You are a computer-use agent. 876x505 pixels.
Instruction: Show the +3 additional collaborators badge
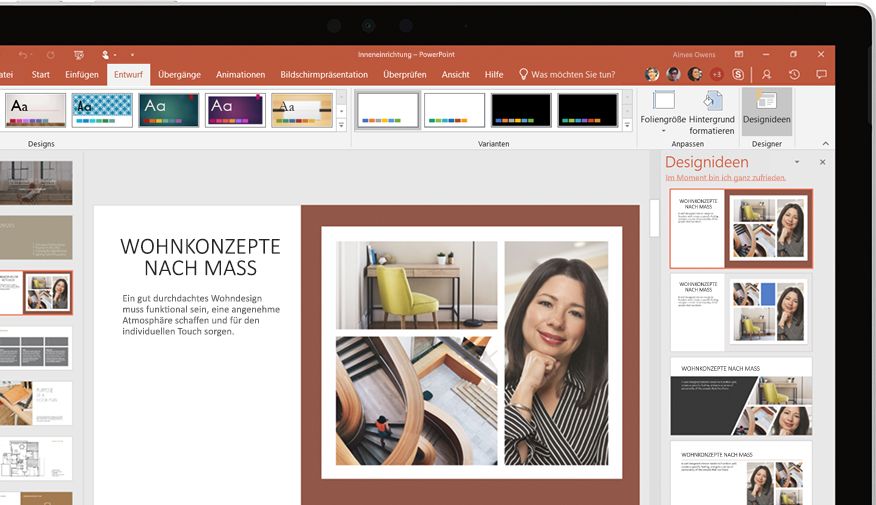point(716,74)
